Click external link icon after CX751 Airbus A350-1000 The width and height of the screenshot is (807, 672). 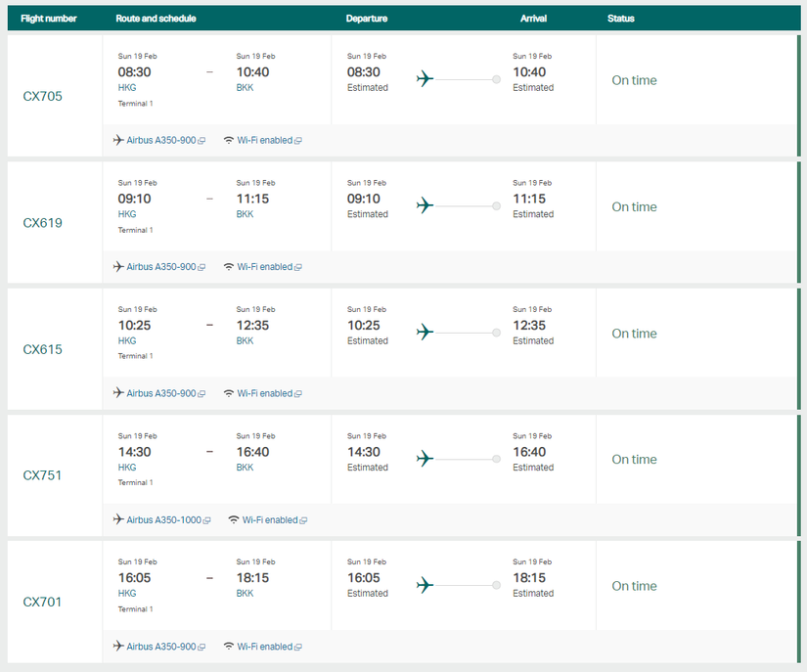207,520
